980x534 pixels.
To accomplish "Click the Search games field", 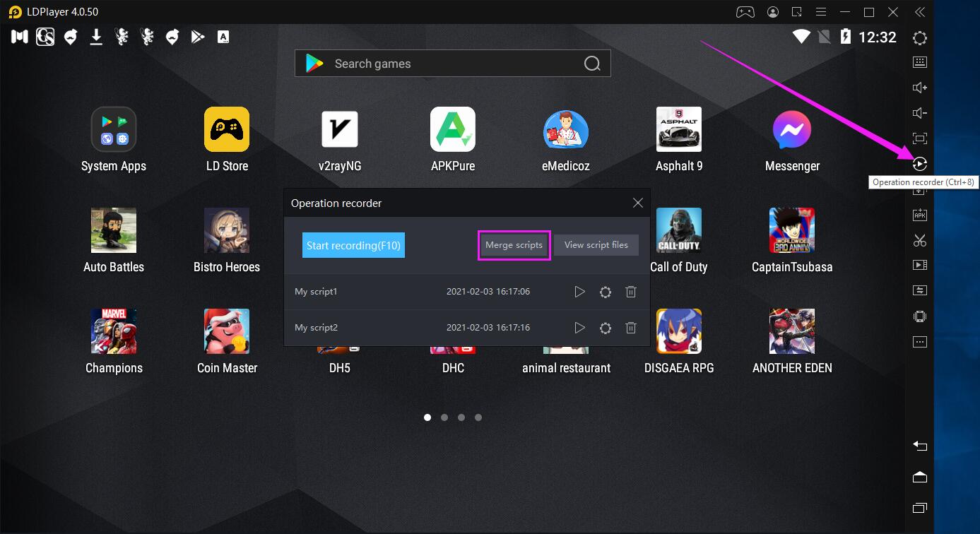I will [x=453, y=64].
